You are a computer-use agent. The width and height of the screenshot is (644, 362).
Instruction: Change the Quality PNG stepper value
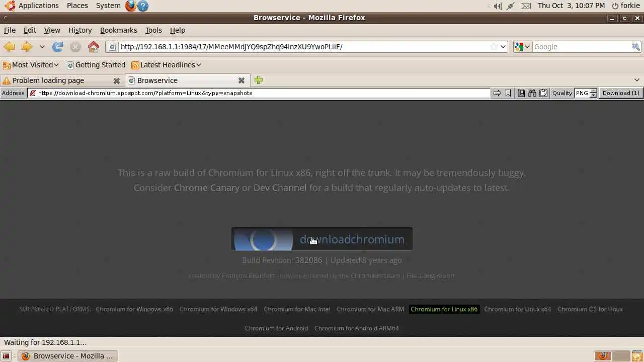coord(593,93)
